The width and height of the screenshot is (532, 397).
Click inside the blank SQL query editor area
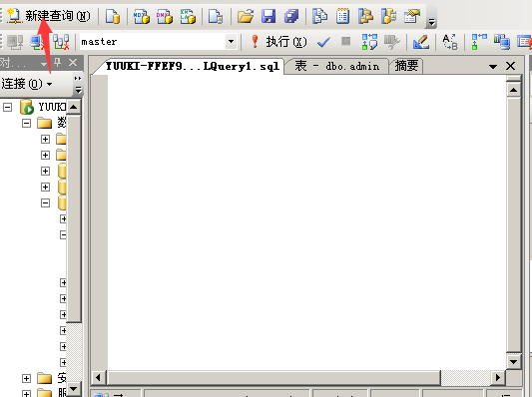[306, 222]
